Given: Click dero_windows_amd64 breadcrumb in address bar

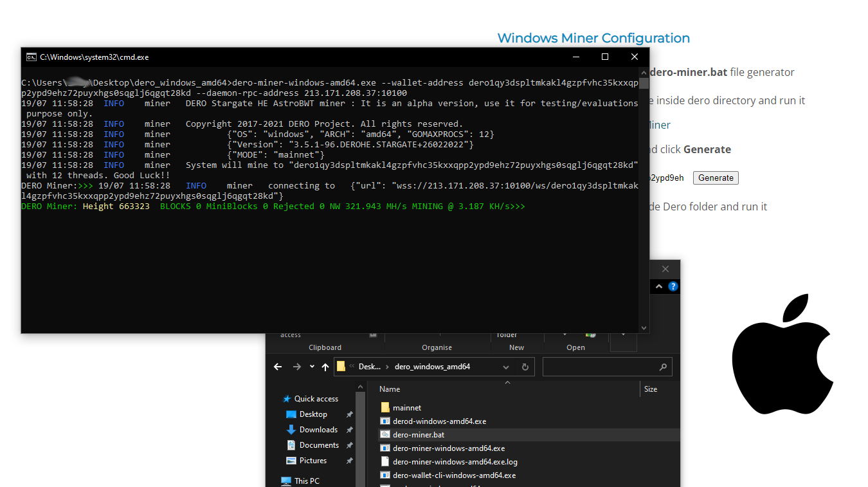Looking at the screenshot, I should coord(432,367).
